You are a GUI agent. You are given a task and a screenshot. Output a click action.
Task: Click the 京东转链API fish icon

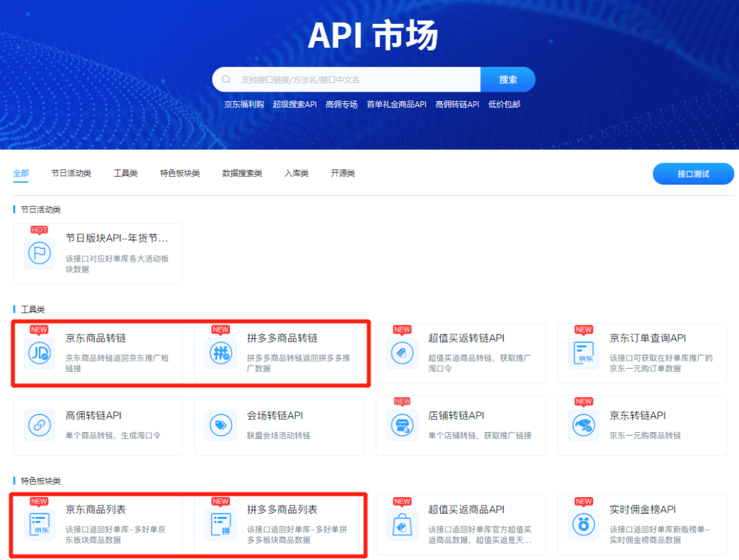584,425
